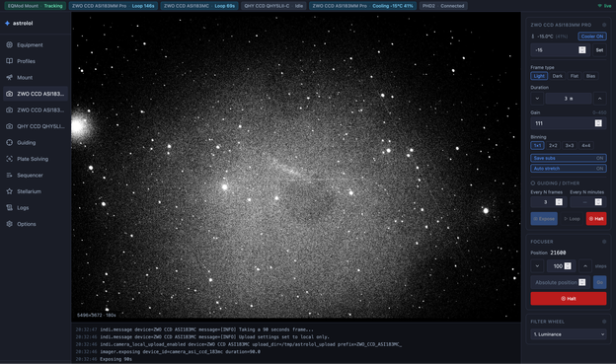Click the Every N frames spinner
The image size is (616, 364).
tap(559, 202)
